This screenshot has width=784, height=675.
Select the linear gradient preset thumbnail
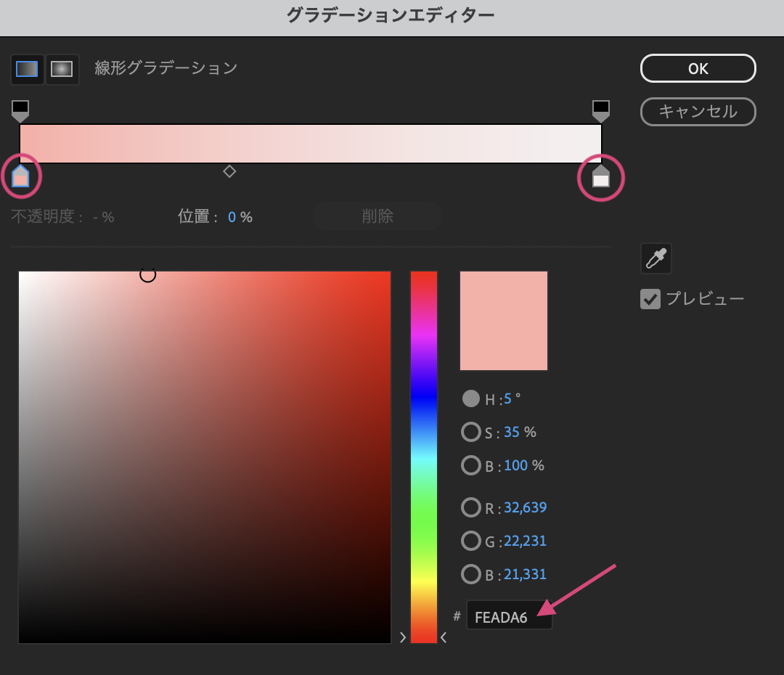(27, 69)
